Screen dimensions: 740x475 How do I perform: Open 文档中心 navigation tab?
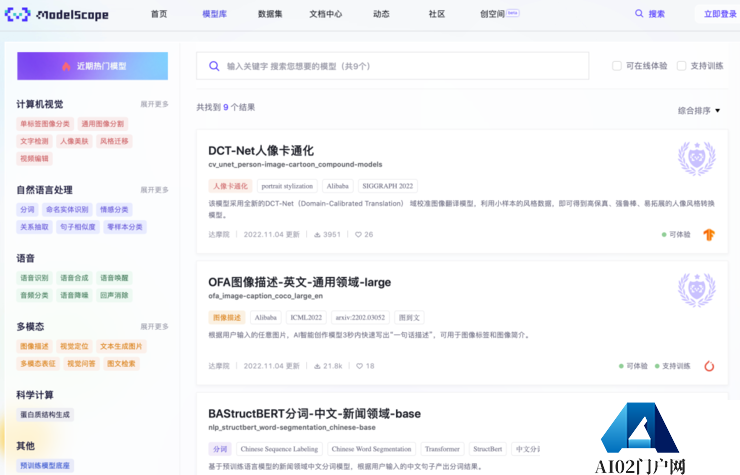click(x=326, y=14)
